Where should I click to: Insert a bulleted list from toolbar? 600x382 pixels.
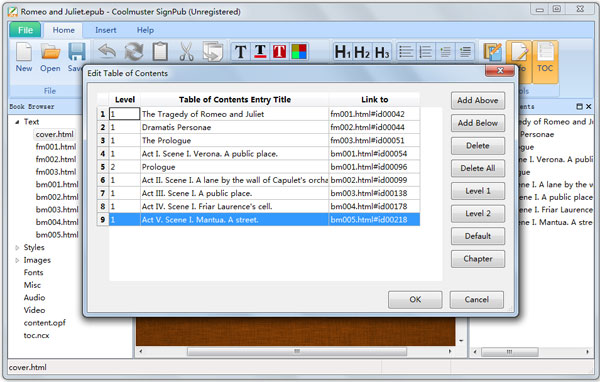click(406, 52)
